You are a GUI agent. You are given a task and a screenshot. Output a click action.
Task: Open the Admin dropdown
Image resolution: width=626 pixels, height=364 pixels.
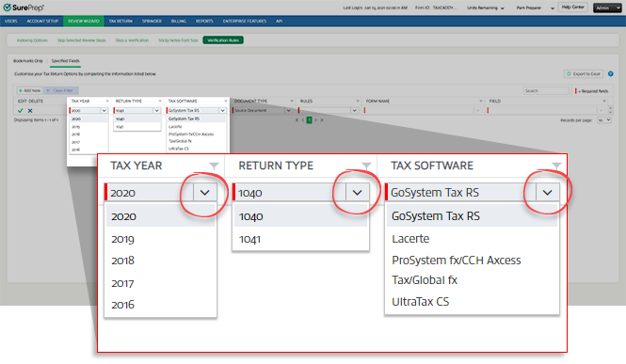point(607,8)
